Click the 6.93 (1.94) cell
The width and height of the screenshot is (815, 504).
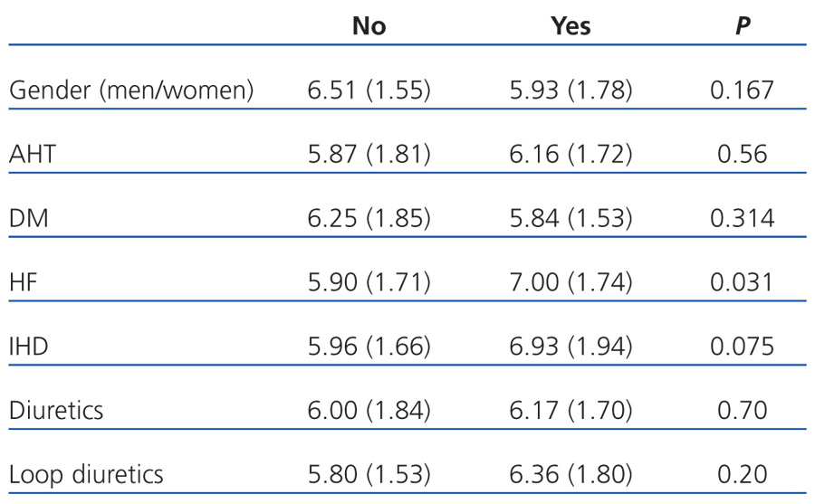[x=570, y=347]
